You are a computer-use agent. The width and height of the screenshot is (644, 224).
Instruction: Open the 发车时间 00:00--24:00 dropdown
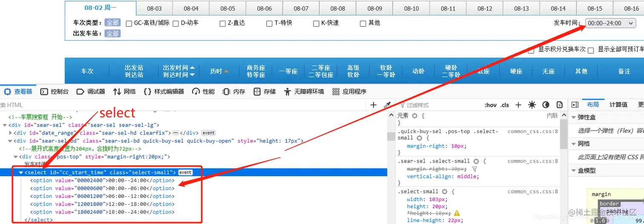point(610,23)
